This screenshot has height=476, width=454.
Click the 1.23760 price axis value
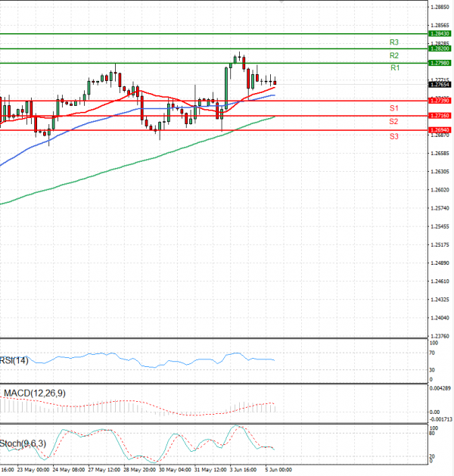pyautogui.click(x=440, y=336)
